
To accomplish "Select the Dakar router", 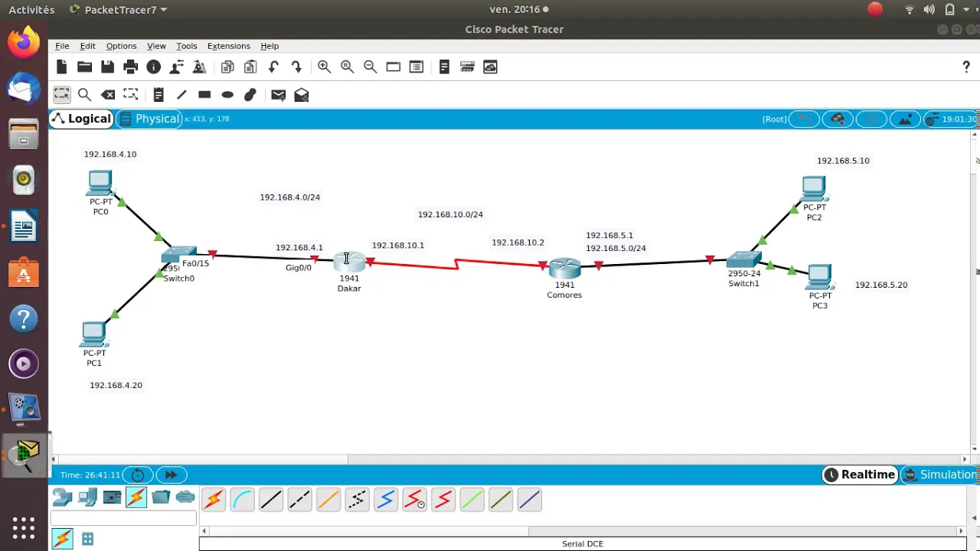I will [349, 262].
